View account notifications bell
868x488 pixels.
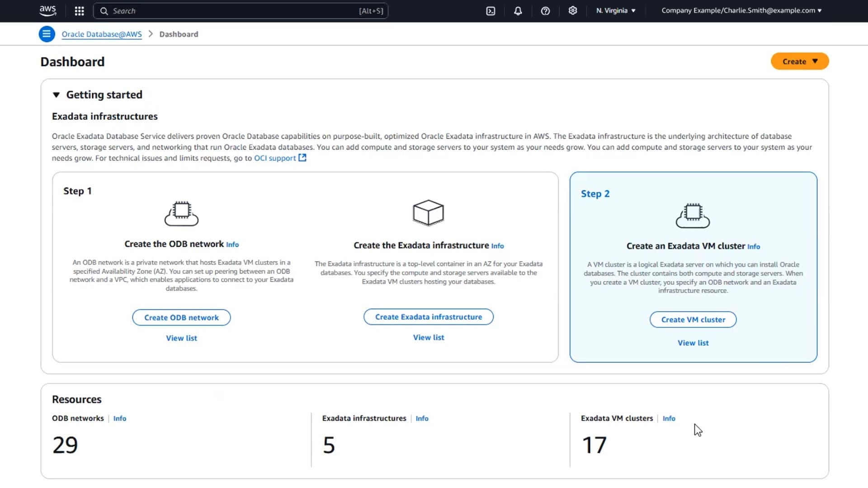tap(518, 11)
